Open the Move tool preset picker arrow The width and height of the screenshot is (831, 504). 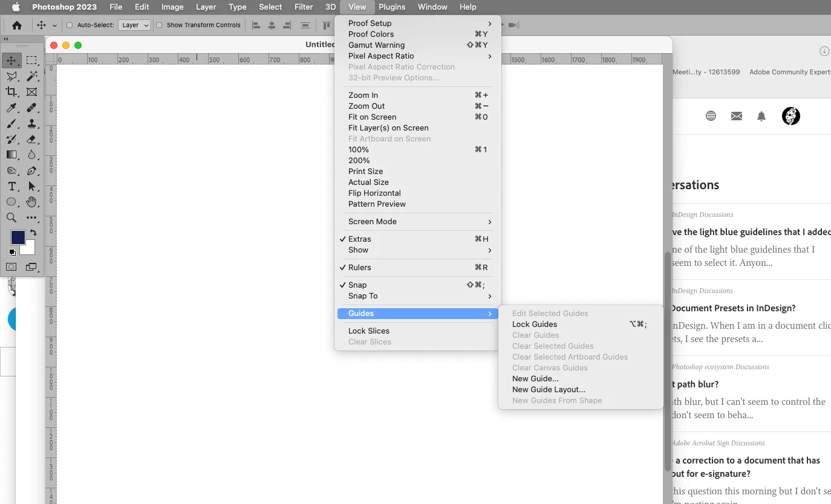[x=54, y=25]
